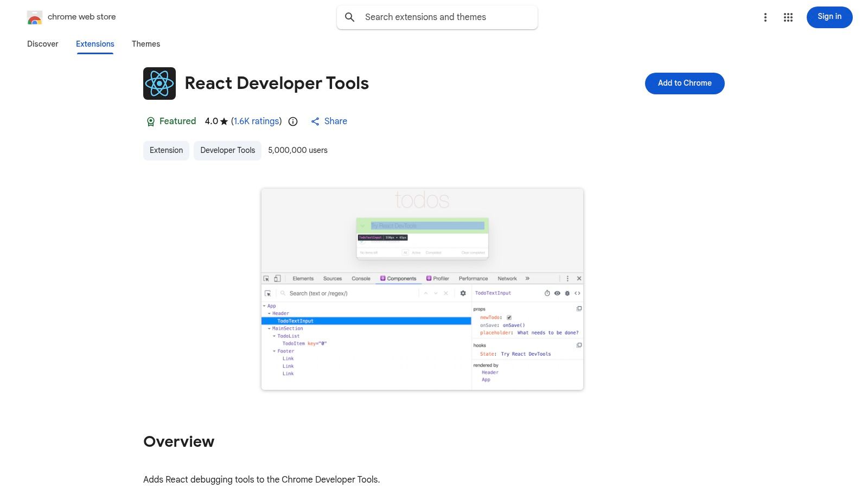Click the Share icon next to ratings
Viewport: 868px width, 488px height.
tap(315, 121)
